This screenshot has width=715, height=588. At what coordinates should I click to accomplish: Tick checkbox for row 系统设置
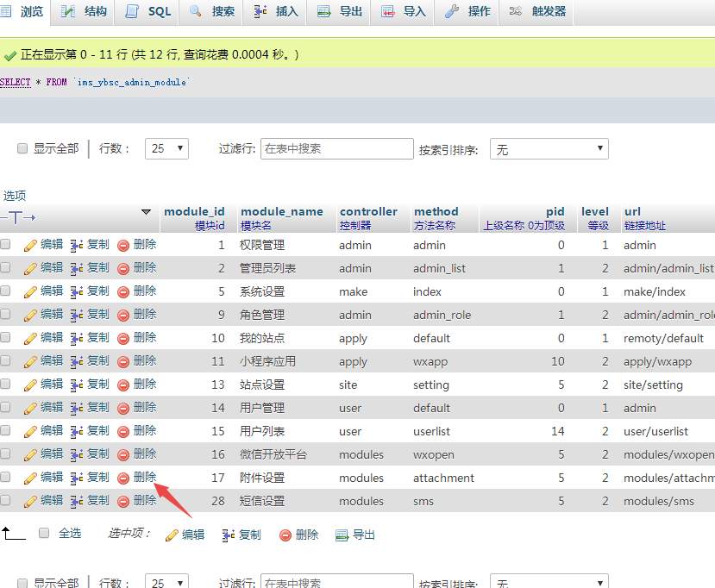(5, 291)
